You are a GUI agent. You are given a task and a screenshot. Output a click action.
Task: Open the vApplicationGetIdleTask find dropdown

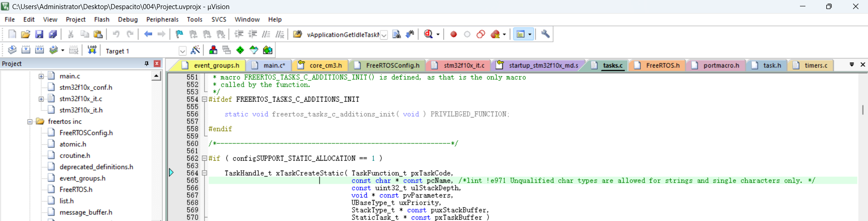point(384,35)
